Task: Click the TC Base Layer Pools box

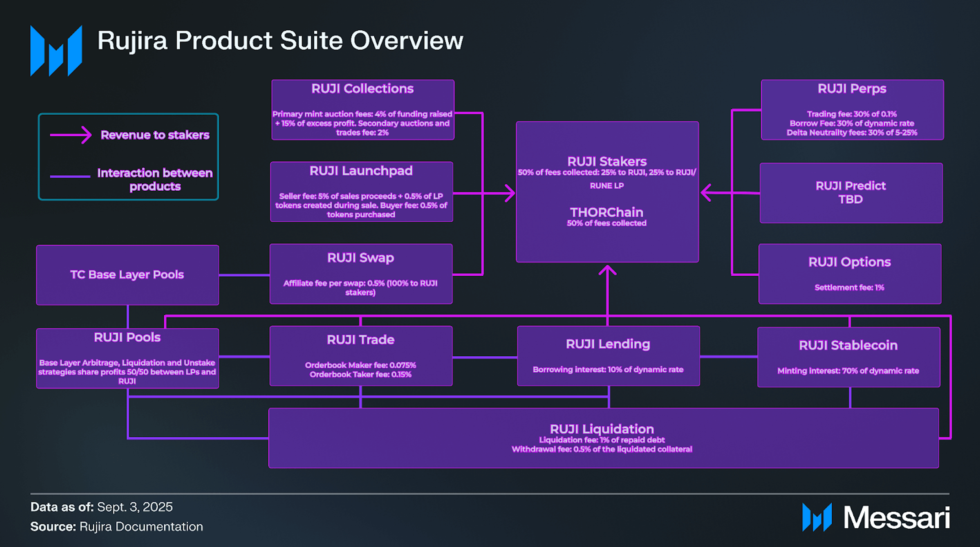Action: [x=127, y=274]
